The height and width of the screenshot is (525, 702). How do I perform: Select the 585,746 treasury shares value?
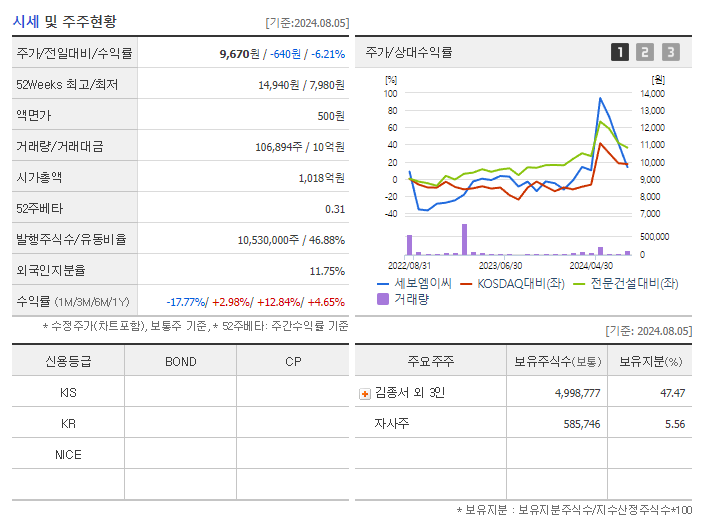tap(582, 424)
